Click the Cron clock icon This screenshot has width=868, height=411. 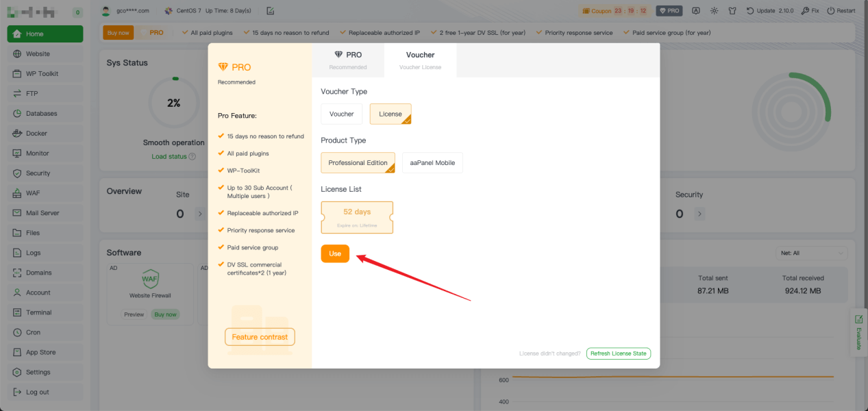pyautogui.click(x=17, y=332)
